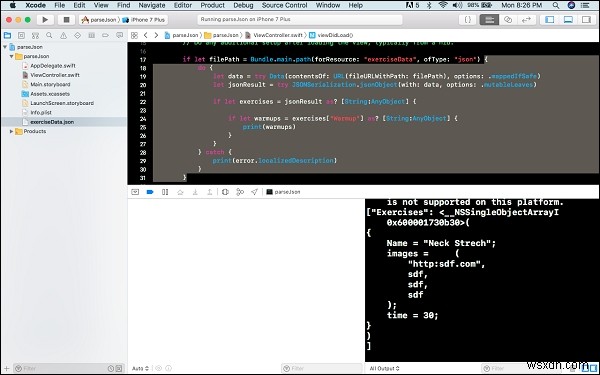Add a file with the plus button
The image size is (600, 375).
6,369
